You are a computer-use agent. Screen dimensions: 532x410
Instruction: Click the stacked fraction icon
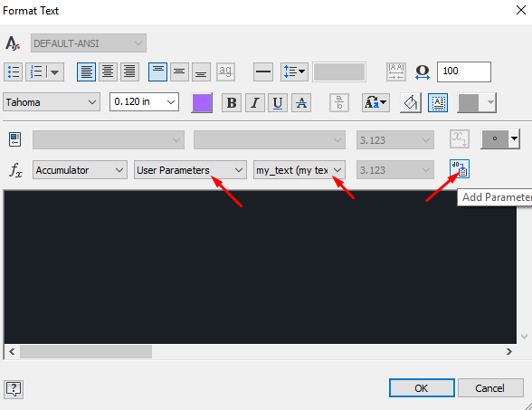click(339, 103)
